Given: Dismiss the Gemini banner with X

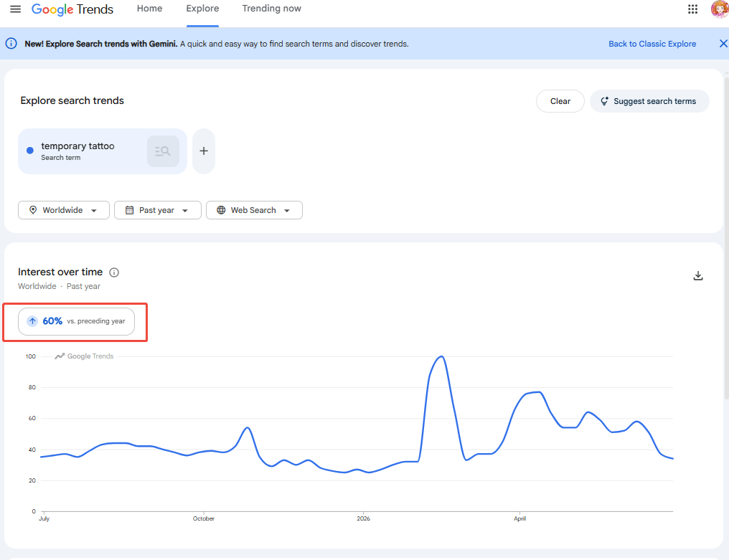Looking at the screenshot, I should click(723, 43).
